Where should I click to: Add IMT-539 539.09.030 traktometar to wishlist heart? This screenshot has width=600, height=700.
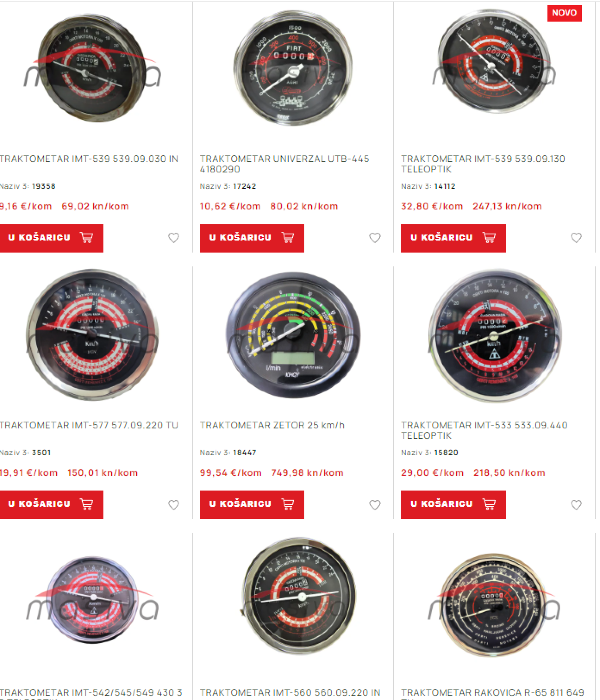(x=174, y=238)
